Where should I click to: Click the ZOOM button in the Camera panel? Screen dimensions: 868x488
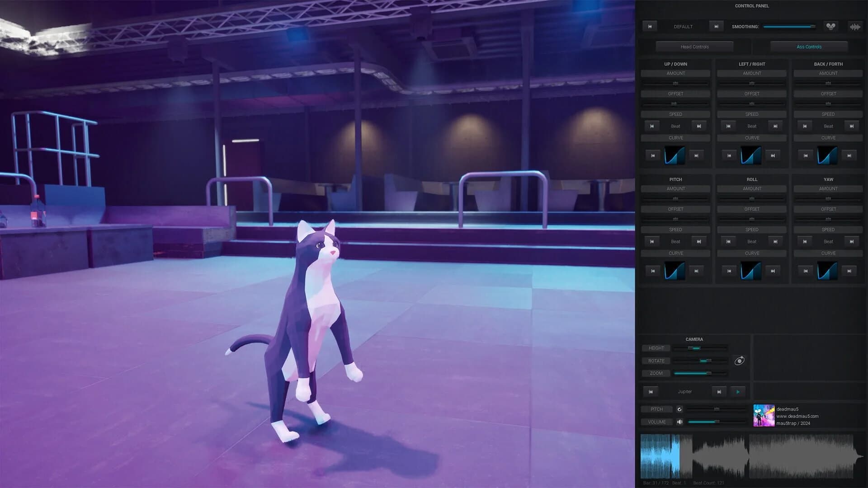(x=656, y=373)
